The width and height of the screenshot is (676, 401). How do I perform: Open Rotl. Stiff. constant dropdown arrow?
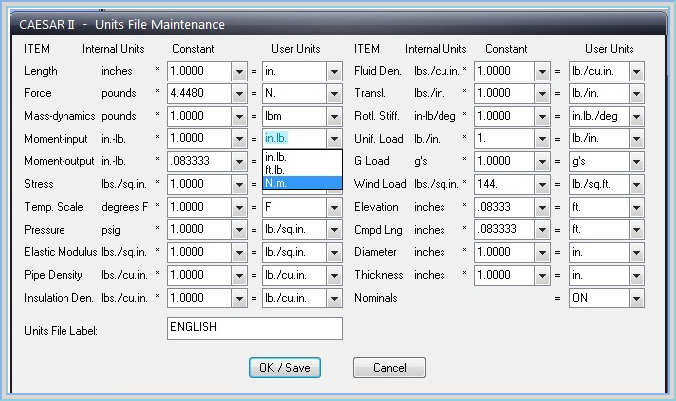[x=542, y=116]
